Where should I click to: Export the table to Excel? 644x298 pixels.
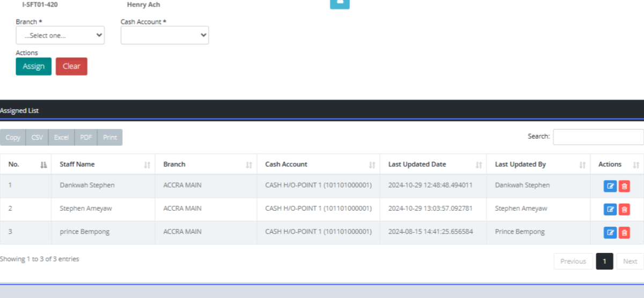(x=61, y=137)
